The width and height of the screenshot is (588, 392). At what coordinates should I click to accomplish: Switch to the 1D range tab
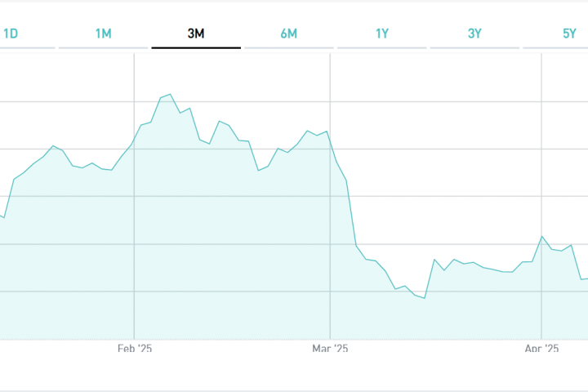pos(11,33)
